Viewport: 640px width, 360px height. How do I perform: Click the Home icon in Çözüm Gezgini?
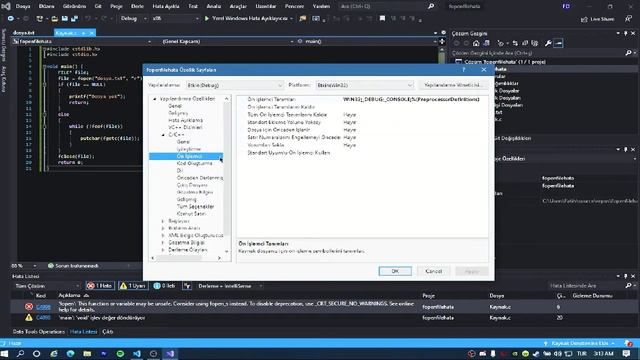476,43
